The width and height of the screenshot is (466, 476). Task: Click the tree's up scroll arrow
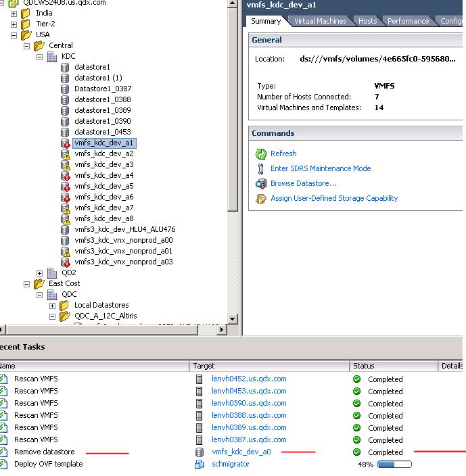(232, 3)
